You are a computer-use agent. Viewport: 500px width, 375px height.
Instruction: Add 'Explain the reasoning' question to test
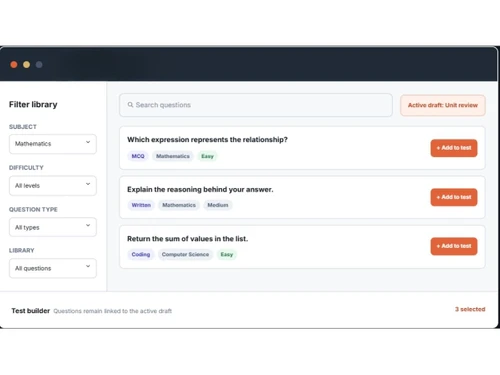pos(454,197)
